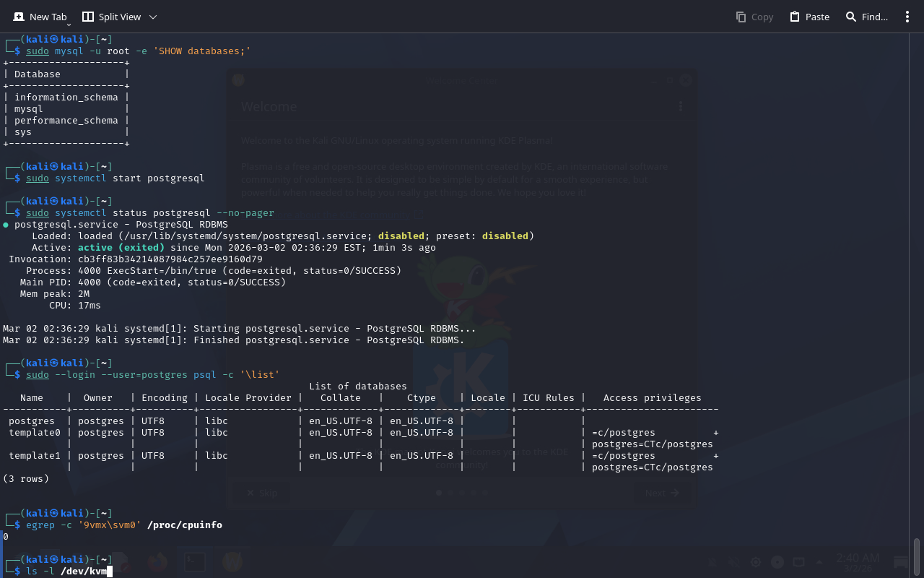Screen dimensions: 924x578
Task: Click the 'performance_schema' database row
Action: tap(66, 121)
